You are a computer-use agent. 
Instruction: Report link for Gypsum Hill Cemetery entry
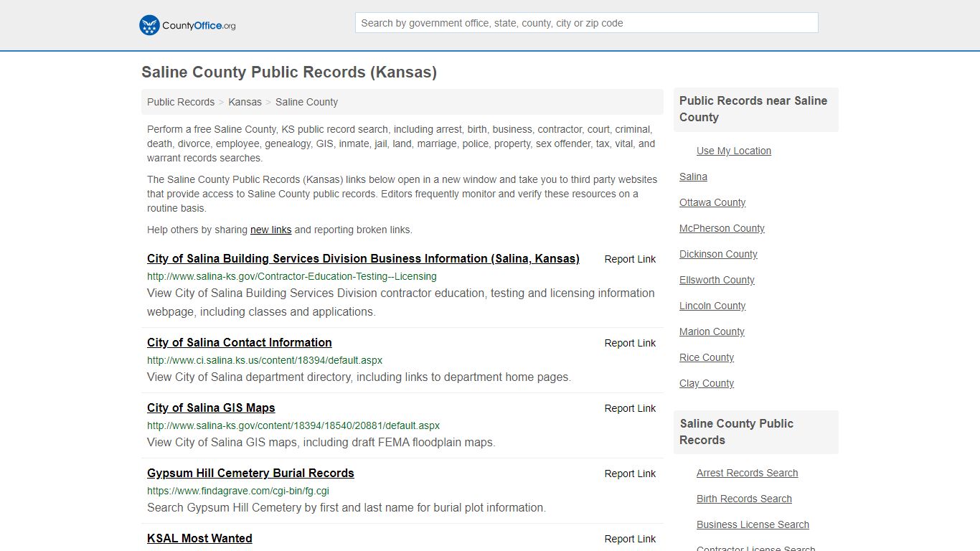coord(630,474)
